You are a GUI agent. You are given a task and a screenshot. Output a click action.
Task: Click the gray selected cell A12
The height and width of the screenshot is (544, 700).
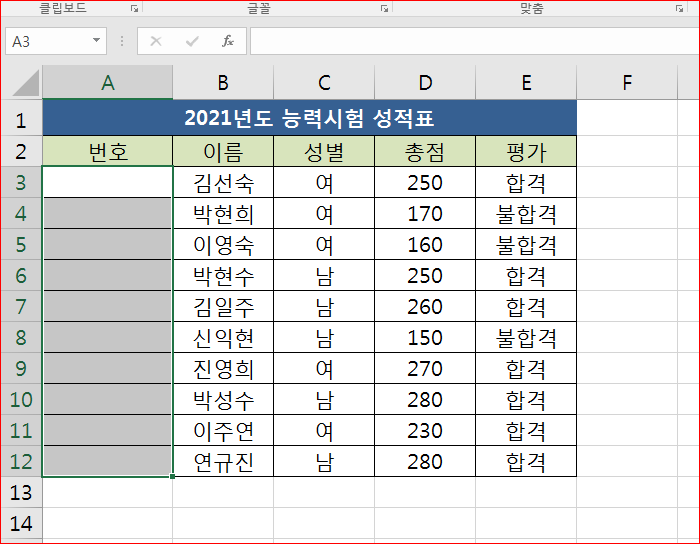point(108,461)
